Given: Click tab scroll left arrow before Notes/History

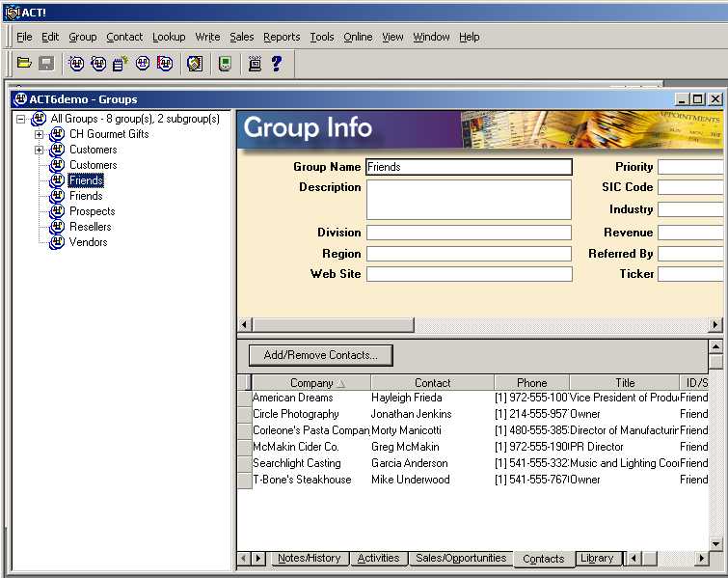Looking at the screenshot, I should pyautogui.click(x=244, y=558).
